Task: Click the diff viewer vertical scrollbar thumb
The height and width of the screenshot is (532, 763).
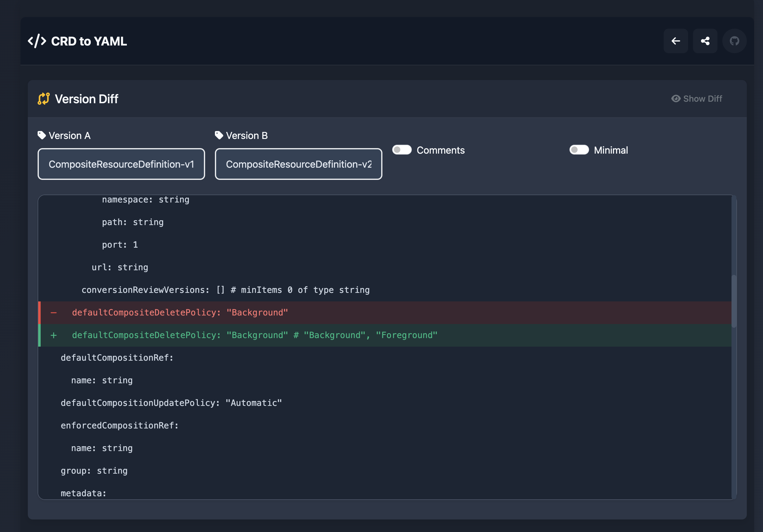Action: (734, 301)
